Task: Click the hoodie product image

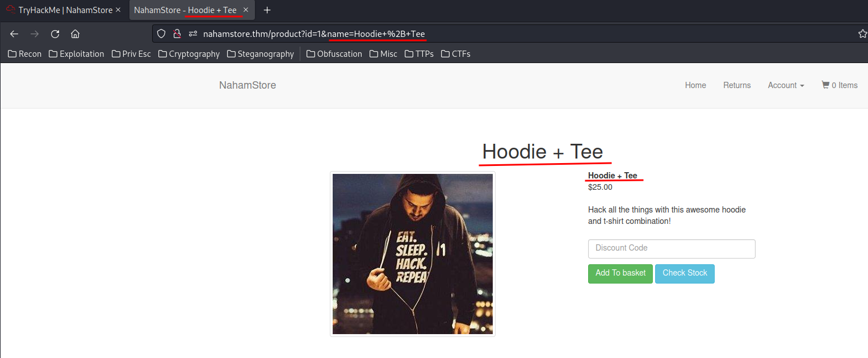Action: tap(413, 254)
